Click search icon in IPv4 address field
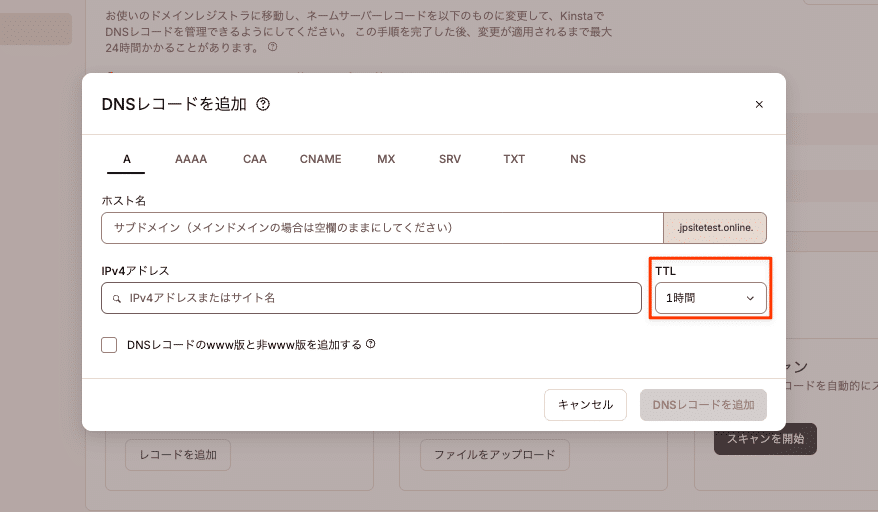Viewport: 878px width, 512px height. tap(116, 299)
